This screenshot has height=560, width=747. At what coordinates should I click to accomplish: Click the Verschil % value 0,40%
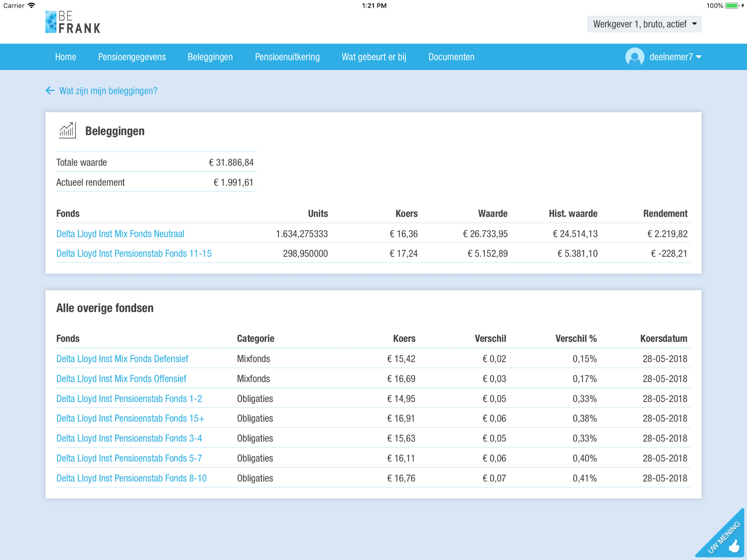(x=585, y=458)
